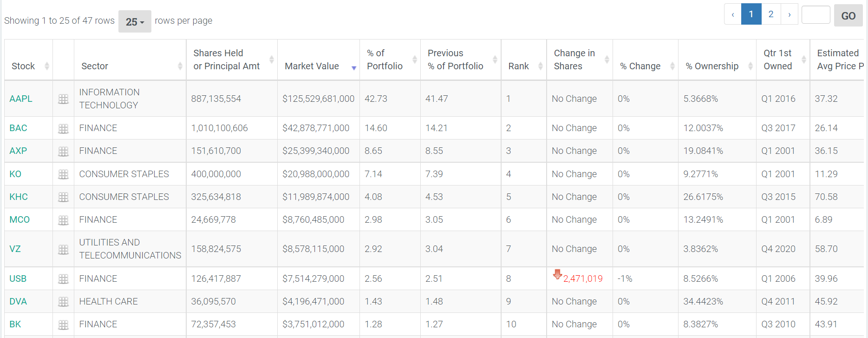Open the grid icon next to DVA
This screenshot has height=338, width=868.
[x=64, y=302]
